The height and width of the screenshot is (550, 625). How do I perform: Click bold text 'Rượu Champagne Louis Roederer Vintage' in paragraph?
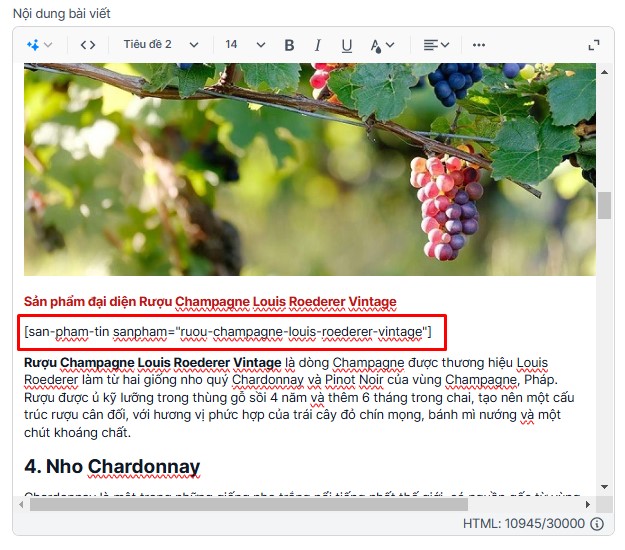pos(153,363)
